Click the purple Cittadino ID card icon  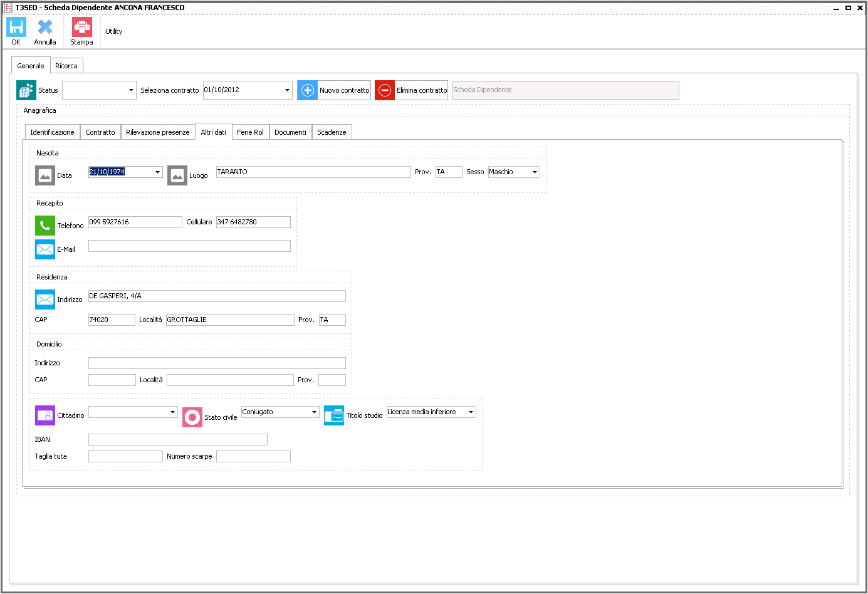pyautogui.click(x=45, y=415)
